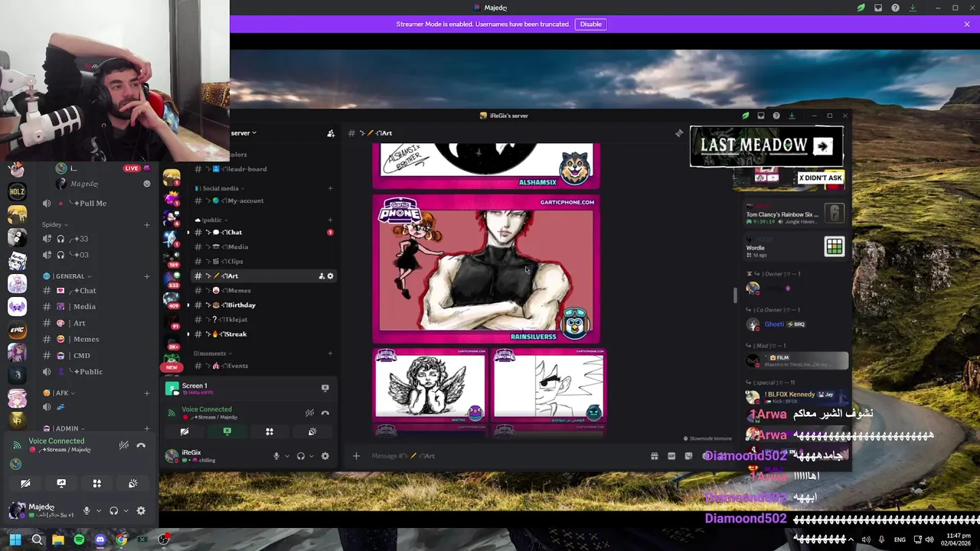This screenshot has height=551, width=980.
Task: Open File Explorer from the taskbar
Action: coord(58,540)
